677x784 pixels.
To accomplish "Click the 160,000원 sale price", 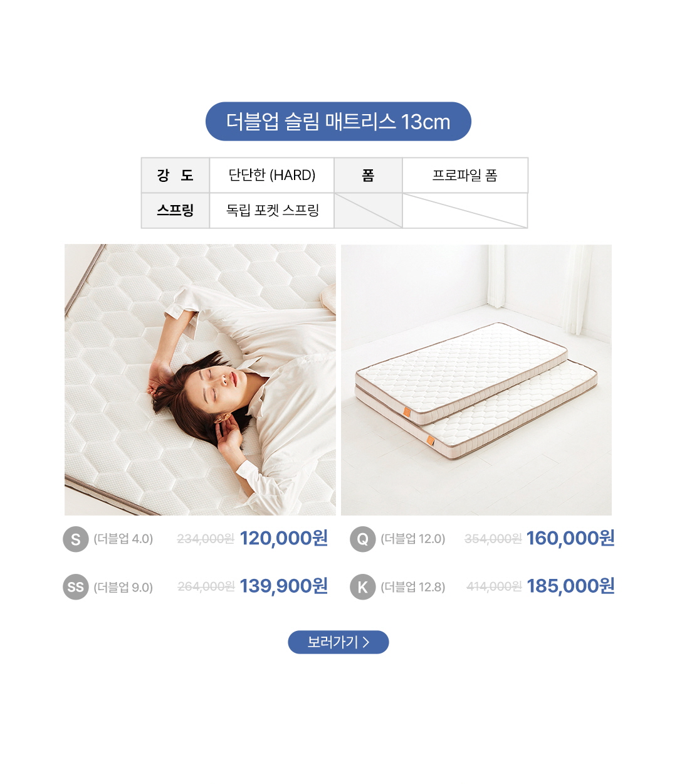I will 570,539.
